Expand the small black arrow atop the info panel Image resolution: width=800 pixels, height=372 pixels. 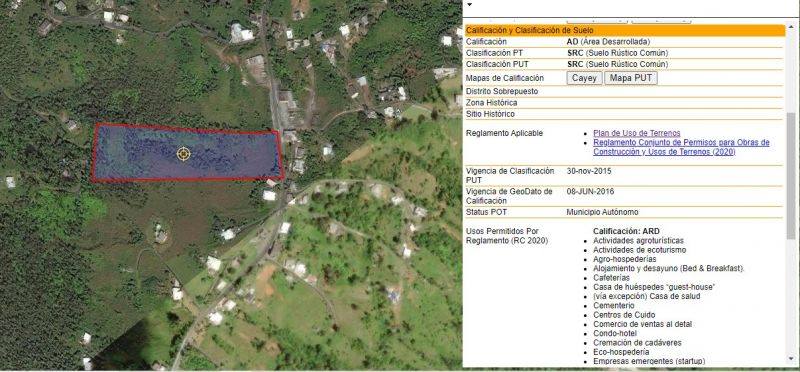469,5
